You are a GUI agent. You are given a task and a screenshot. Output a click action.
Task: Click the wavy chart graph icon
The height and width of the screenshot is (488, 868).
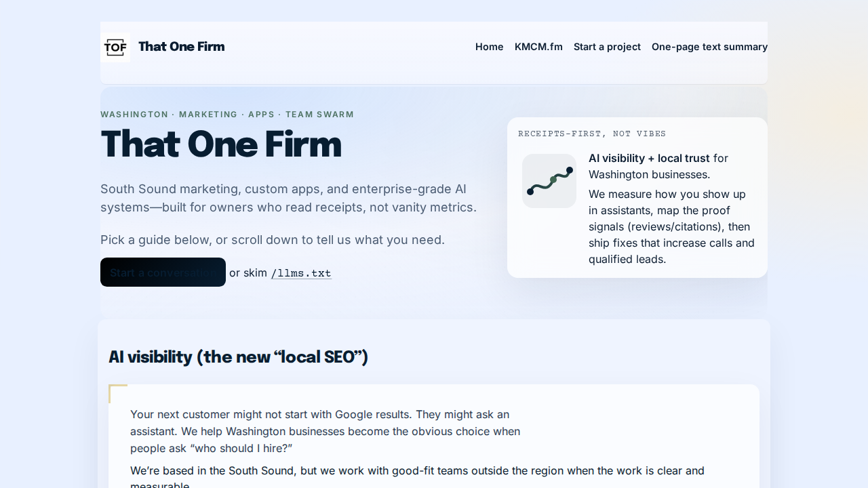[549, 181]
